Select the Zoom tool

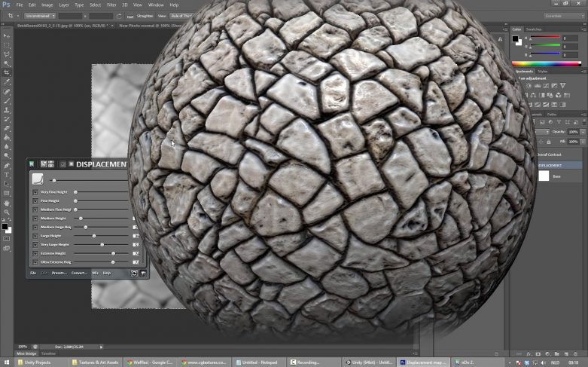[7, 212]
